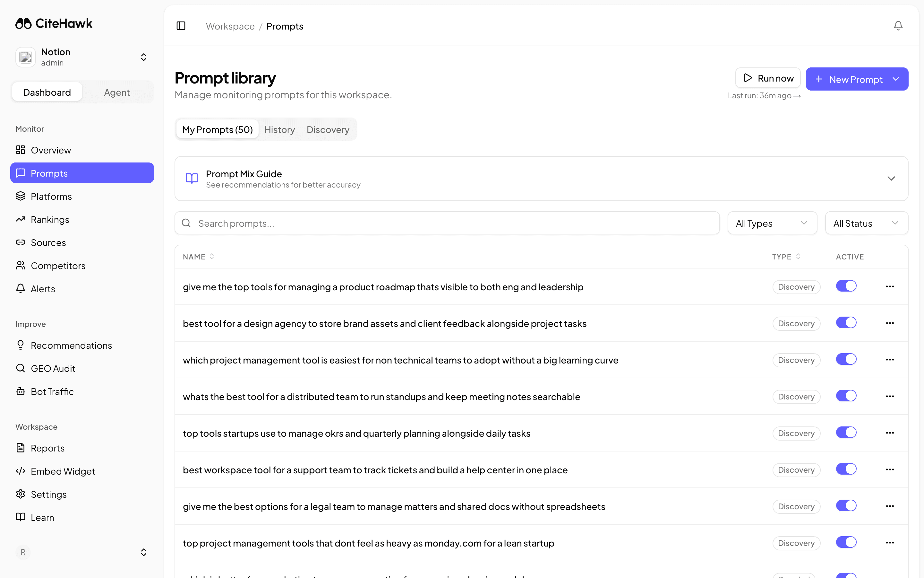Viewport: 924px width, 578px height.
Task: Toggle off distributed team standups prompt
Action: click(846, 396)
